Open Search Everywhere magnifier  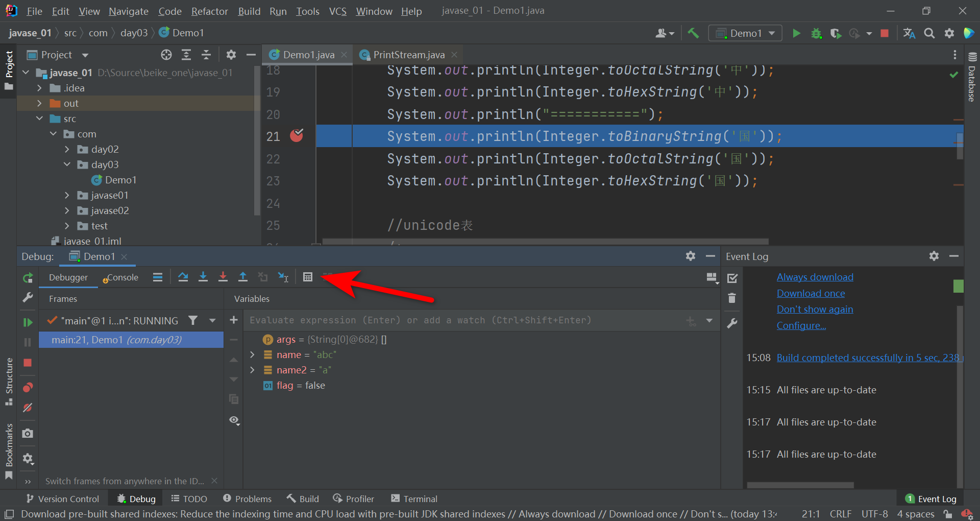[929, 33]
